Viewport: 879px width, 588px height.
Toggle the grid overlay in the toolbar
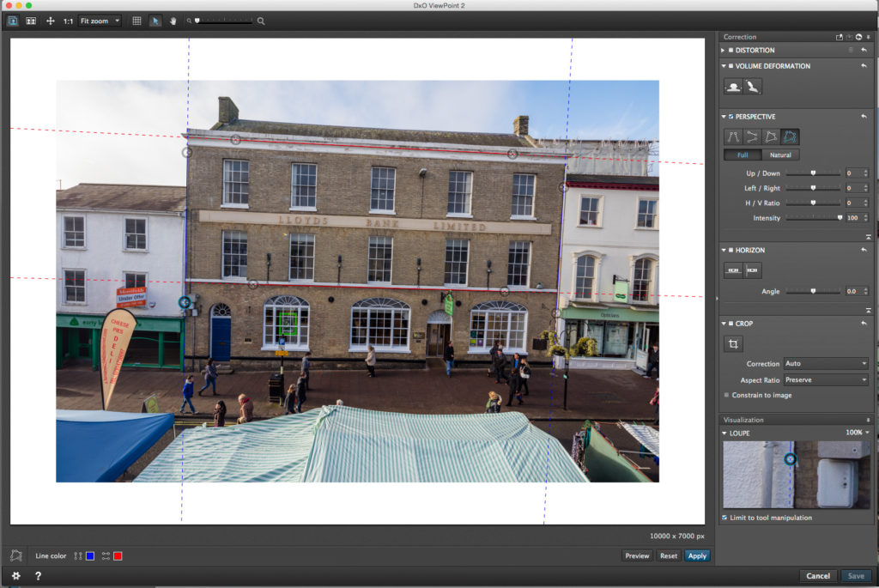[137, 21]
